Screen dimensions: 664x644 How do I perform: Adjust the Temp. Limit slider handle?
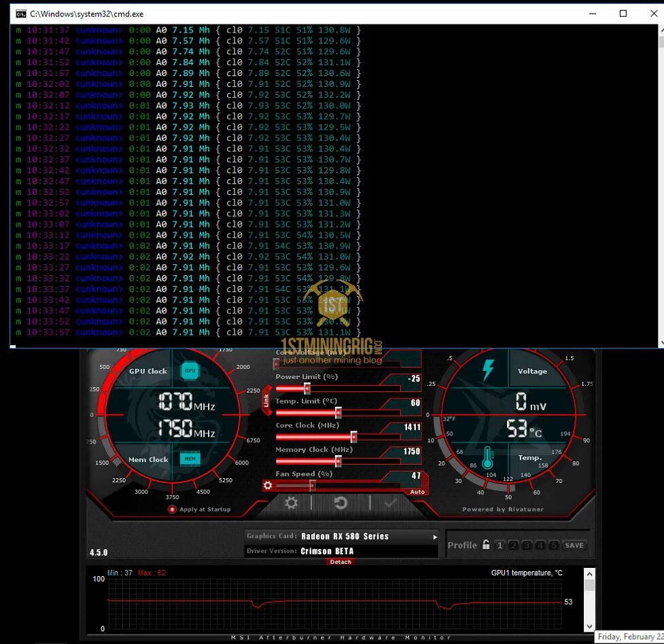(338, 412)
